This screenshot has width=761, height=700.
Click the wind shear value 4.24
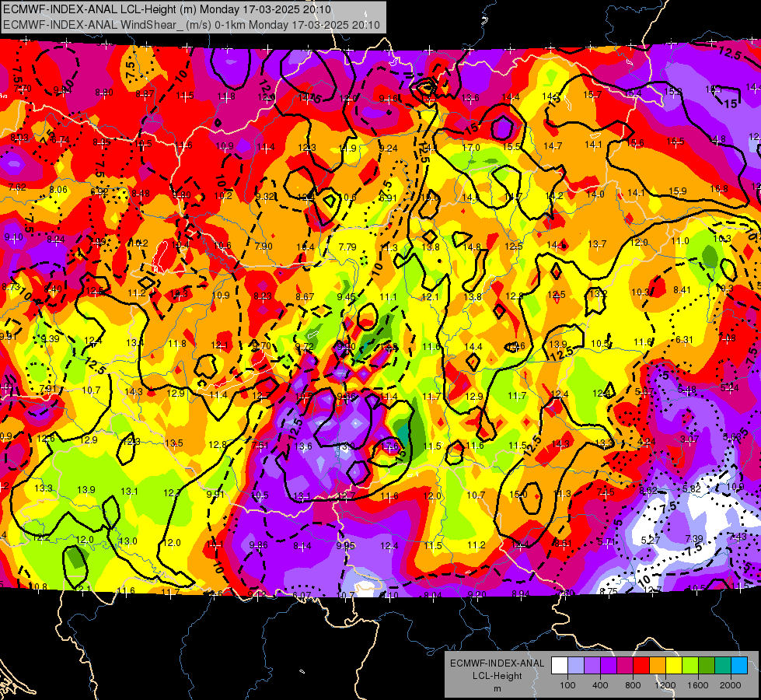coord(647,442)
